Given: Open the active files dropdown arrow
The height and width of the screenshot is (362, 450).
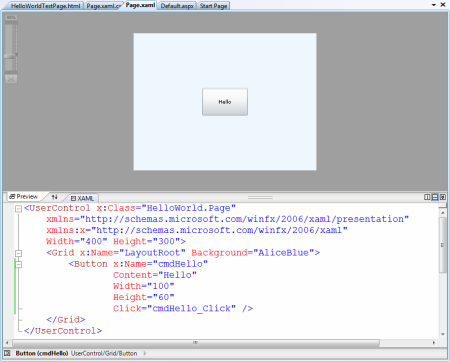Looking at the screenshot, I should tap(434, 5).
